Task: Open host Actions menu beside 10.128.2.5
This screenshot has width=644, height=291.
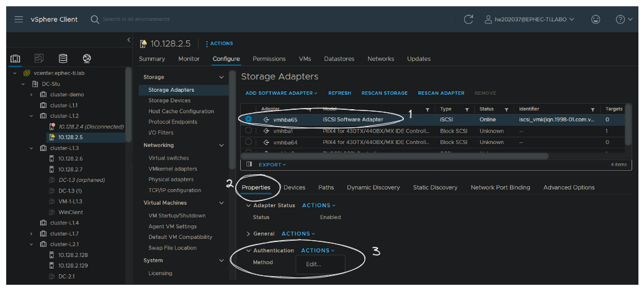Action: [x=219, y=43]
